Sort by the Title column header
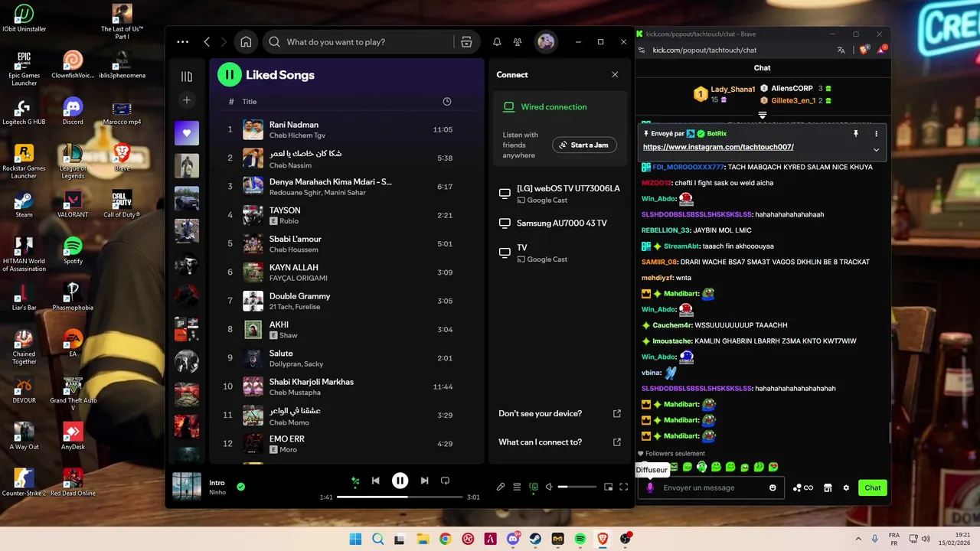 click(250, 102)
